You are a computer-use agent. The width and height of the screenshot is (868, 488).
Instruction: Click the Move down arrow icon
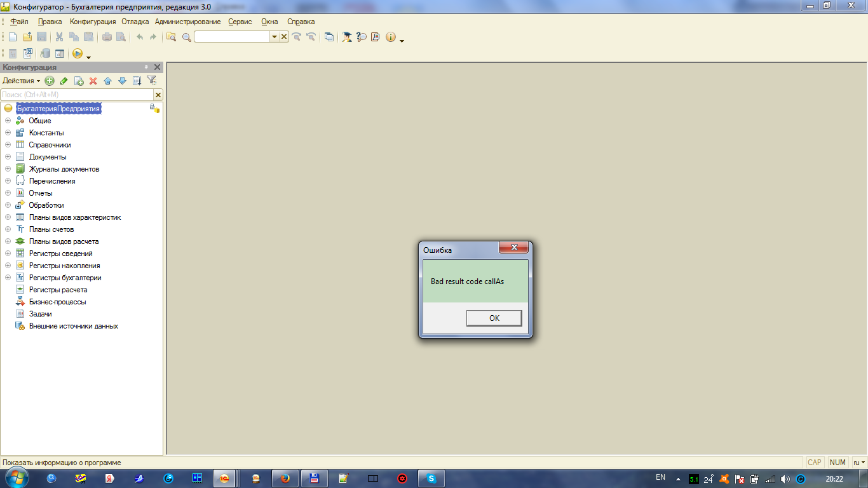coord(122,81)
